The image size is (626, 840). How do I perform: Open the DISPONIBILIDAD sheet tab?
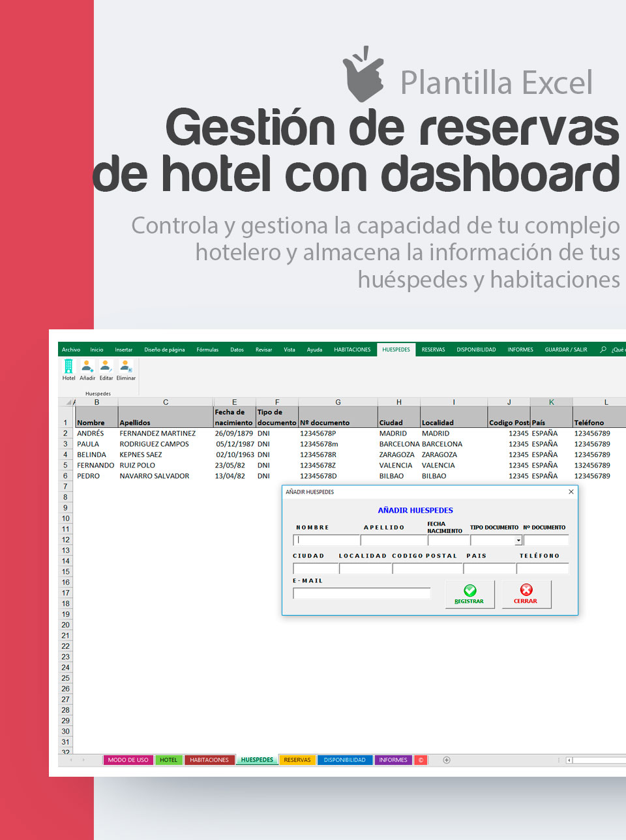click(345, 760)
